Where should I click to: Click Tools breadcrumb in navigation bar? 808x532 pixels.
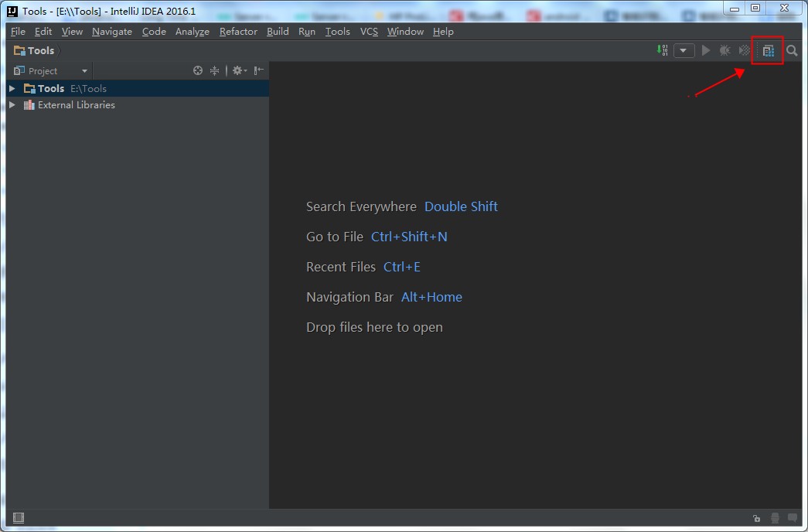[34, 50]
